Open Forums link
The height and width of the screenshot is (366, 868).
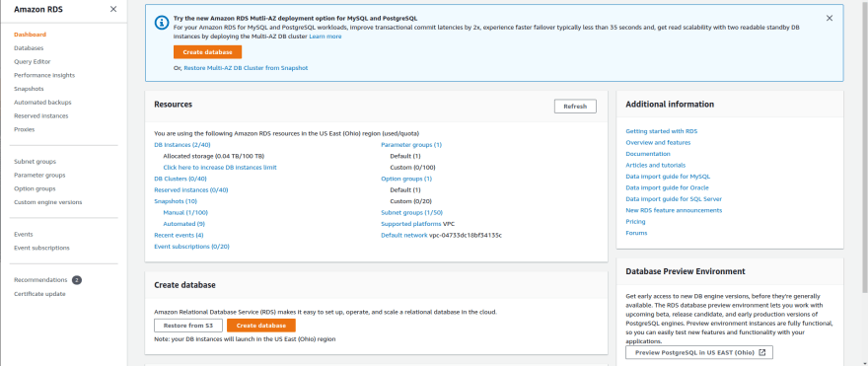click(x=636, y=233)
